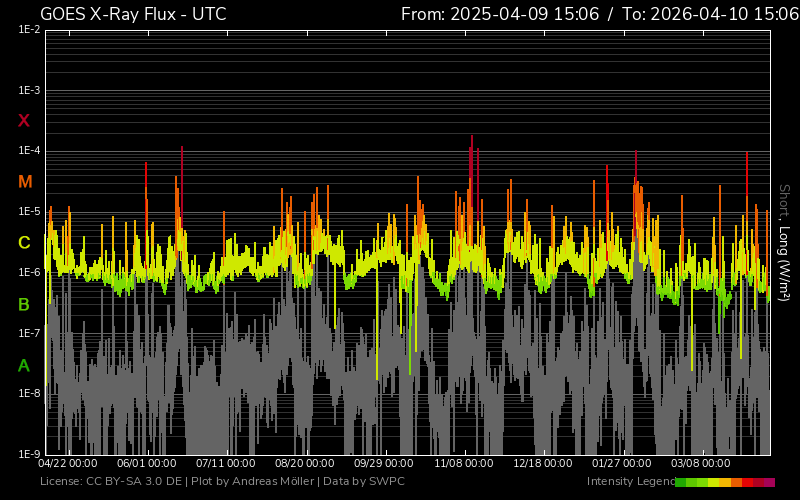The image size is (800, 500).
Task: Select the yellow C flare class label
Action: point(24,243)
